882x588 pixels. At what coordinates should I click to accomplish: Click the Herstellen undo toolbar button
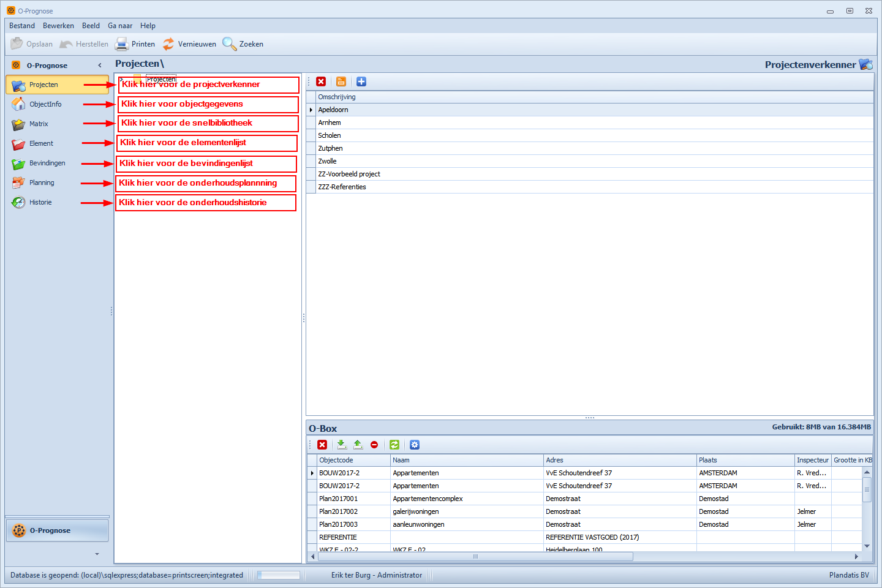[x=84, y=44]
